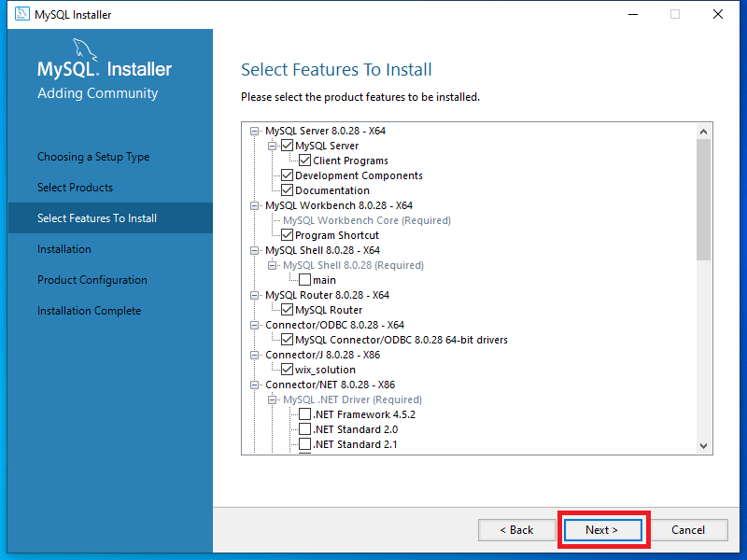
Task: Uncheck Development Components
Action: [x=287, y=175]
